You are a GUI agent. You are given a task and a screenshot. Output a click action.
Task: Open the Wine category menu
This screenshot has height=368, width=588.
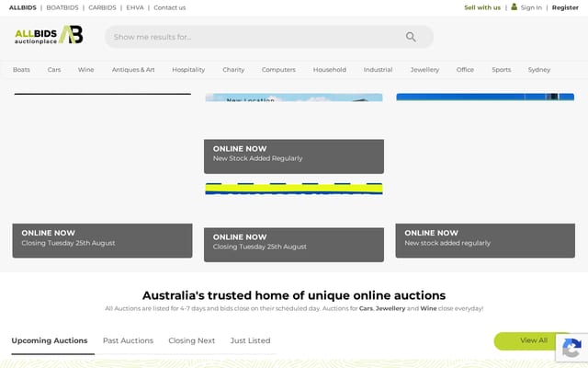[x=85, y=70]
